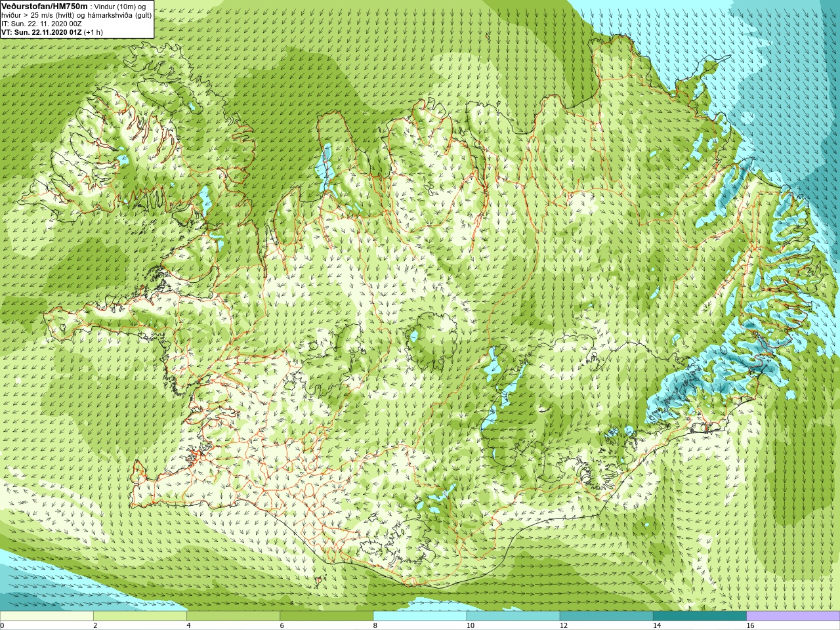Click the teal 12–14 m/s legend swatch
The width and height of the screenshot is (840, 630).
tap(606, 616)
